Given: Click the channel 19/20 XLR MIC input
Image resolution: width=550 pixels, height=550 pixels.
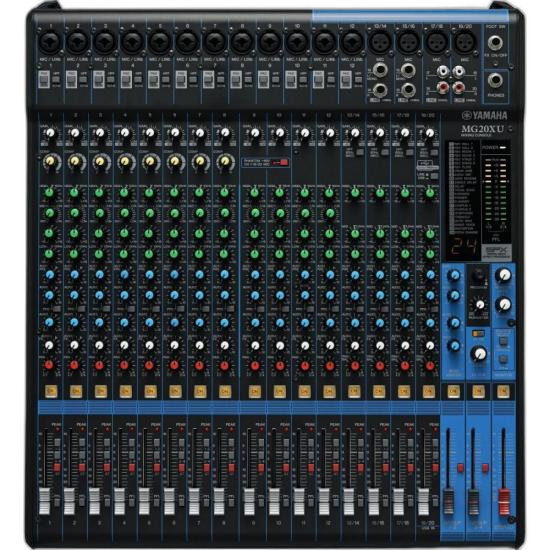Looking at the screenshot, I should point(465,42).
